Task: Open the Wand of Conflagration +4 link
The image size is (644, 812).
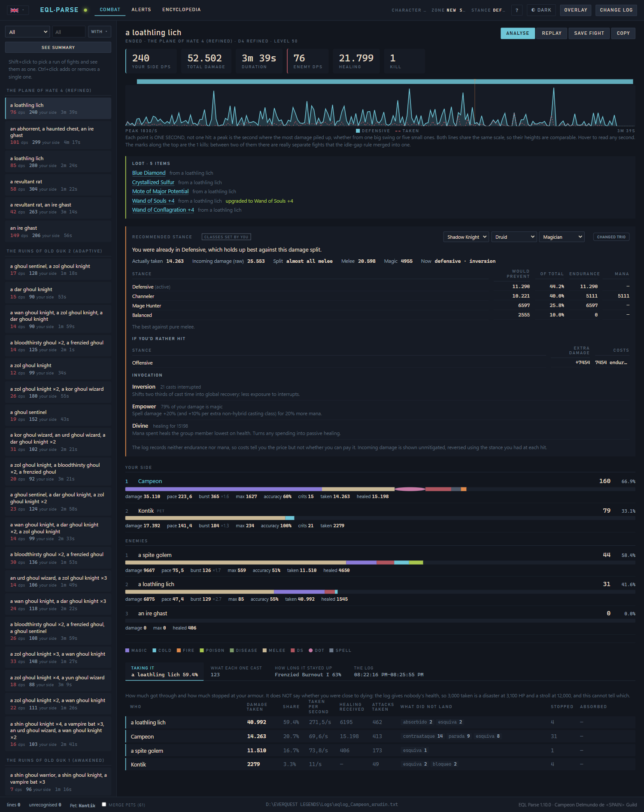Action: [163, 210]
